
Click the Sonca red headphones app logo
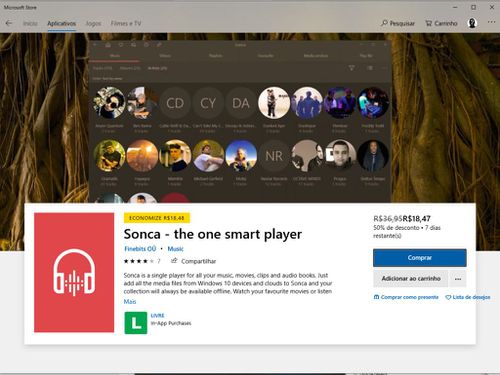click(x=74, y=272)
